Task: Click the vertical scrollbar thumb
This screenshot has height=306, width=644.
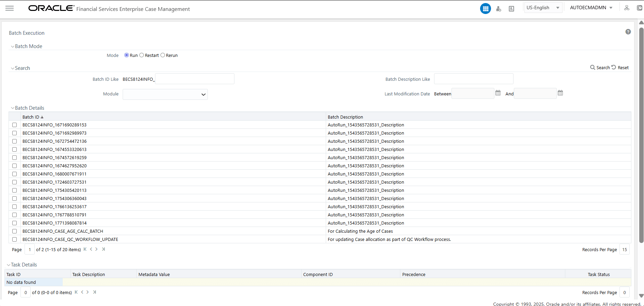Action: 641,135
